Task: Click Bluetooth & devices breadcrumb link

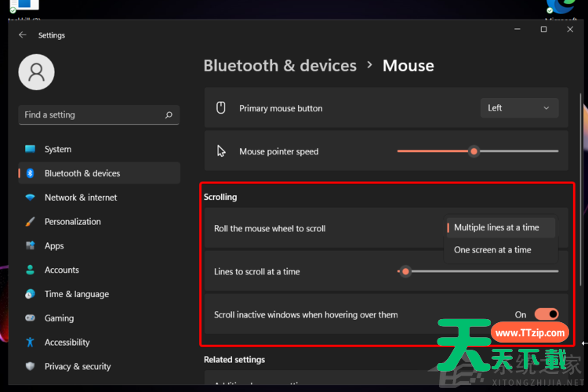Action: 280,66
